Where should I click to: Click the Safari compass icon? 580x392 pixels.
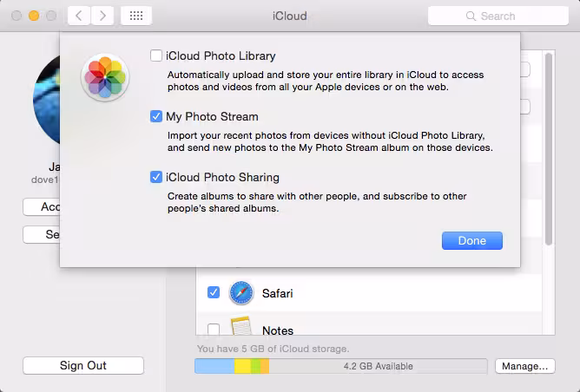(241, 293)
